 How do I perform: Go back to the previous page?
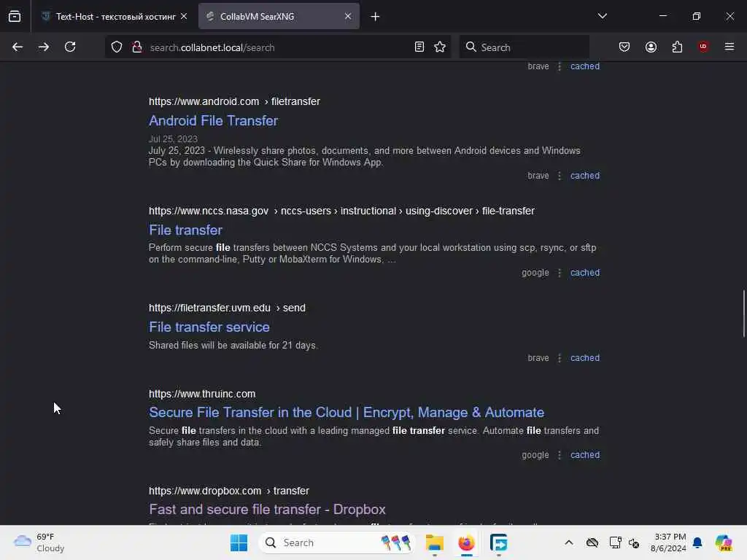(18, 47)
